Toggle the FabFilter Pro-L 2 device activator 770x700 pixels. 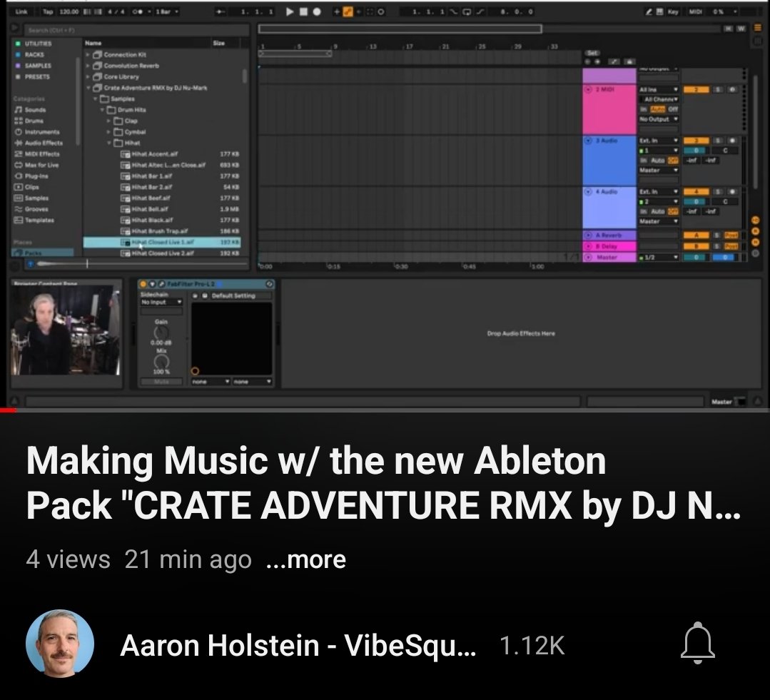143,284
